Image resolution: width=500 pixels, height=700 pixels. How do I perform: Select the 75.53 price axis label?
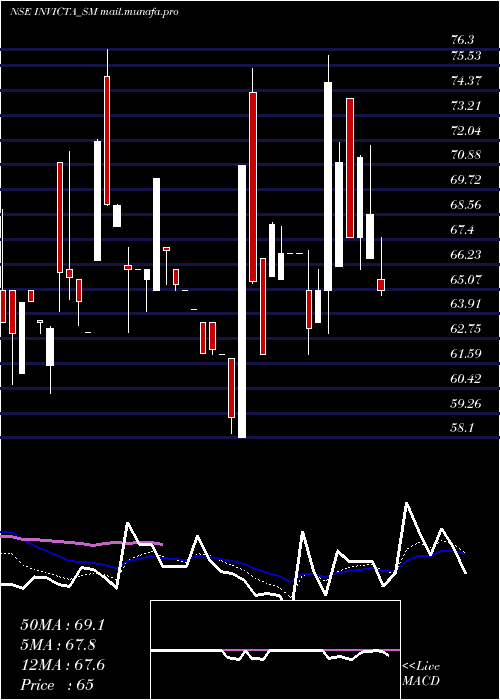coord(466,56)
